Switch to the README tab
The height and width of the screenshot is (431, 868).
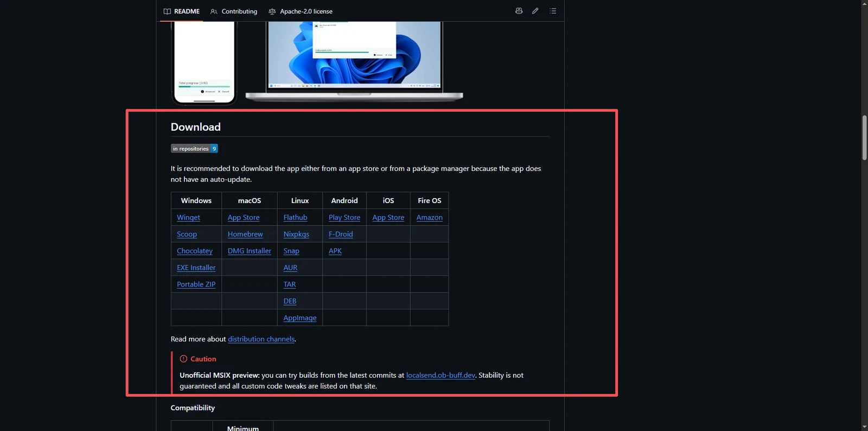pyautogui.click(x=182, y=11)
